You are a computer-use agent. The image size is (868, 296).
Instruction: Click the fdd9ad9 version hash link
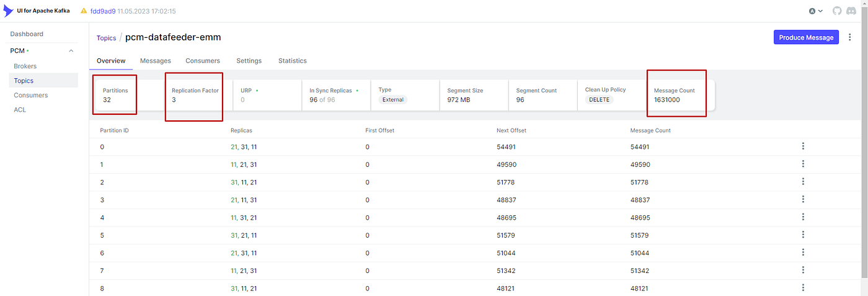click(103, 11)
